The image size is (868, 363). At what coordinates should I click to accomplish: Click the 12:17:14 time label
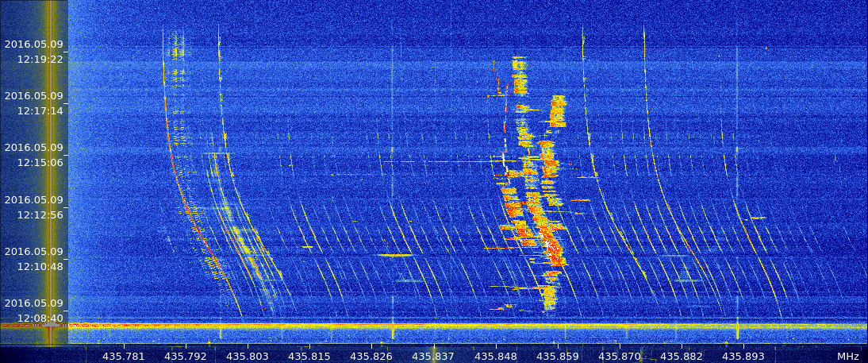pyautogui.click(x=40, y=111)
